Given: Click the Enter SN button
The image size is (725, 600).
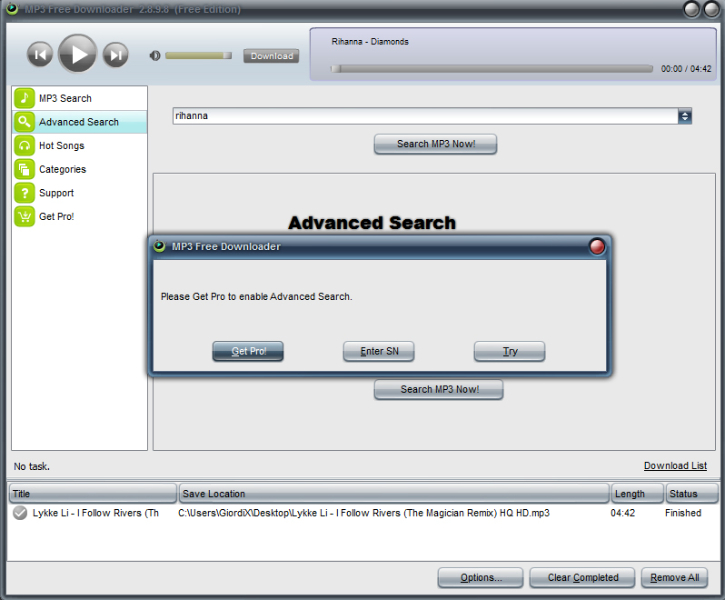Looking at the screenshot, I should [x=379, y=351].
